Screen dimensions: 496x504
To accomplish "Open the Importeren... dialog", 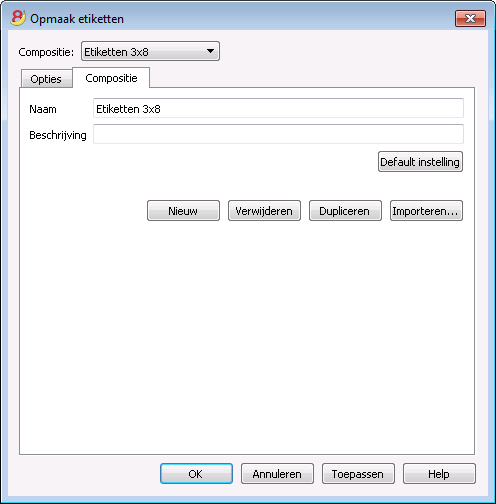I will click(x=426, y=211).
